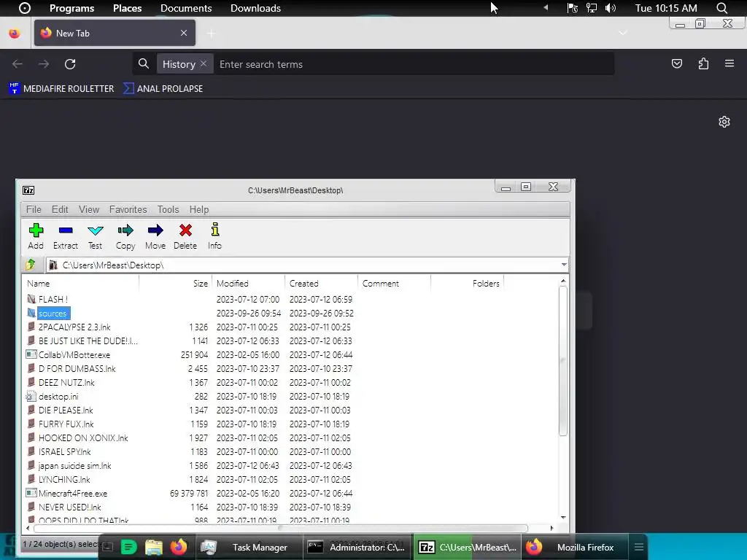Image resolution: width=747 pixels, height=560 pixels.
Task: Switch to Mozilla Firefox taskbar button
Action: point(576,547)
